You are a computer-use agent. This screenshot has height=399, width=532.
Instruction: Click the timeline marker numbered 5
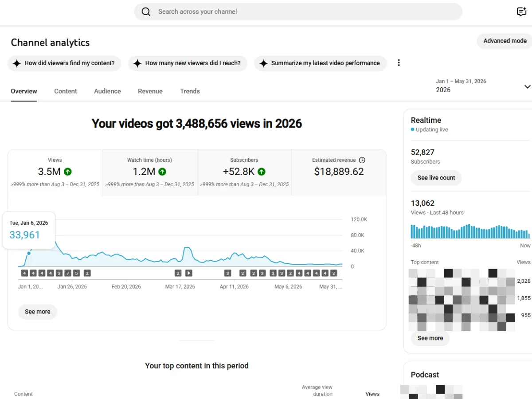coord(76,273)
